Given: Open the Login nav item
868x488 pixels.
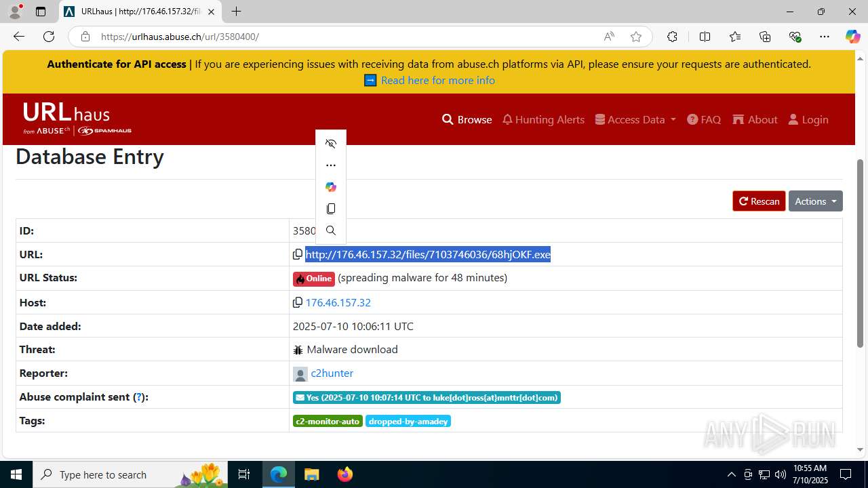Looking at the screenshot, I should (x=808, y=119).
